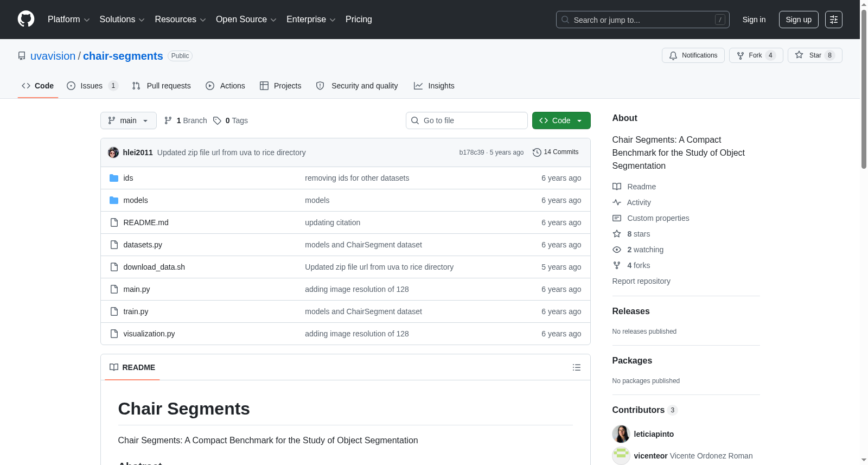Click the Sign in link

pos(754,20)
